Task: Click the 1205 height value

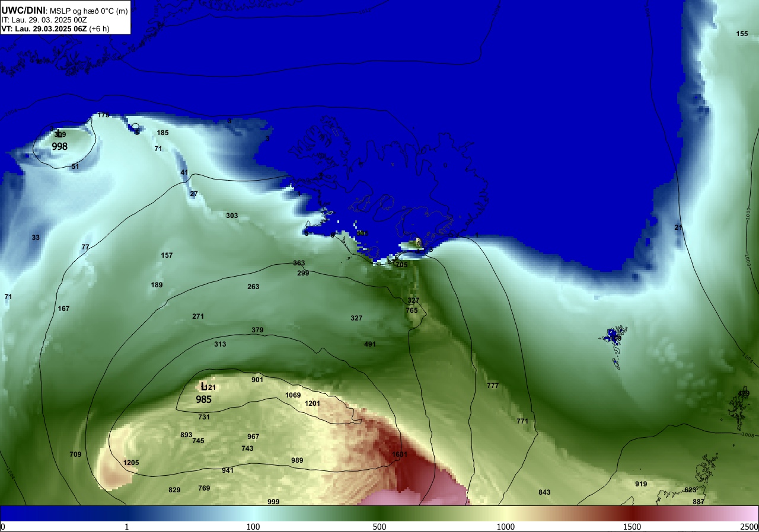Action: (x=131, y=463)
